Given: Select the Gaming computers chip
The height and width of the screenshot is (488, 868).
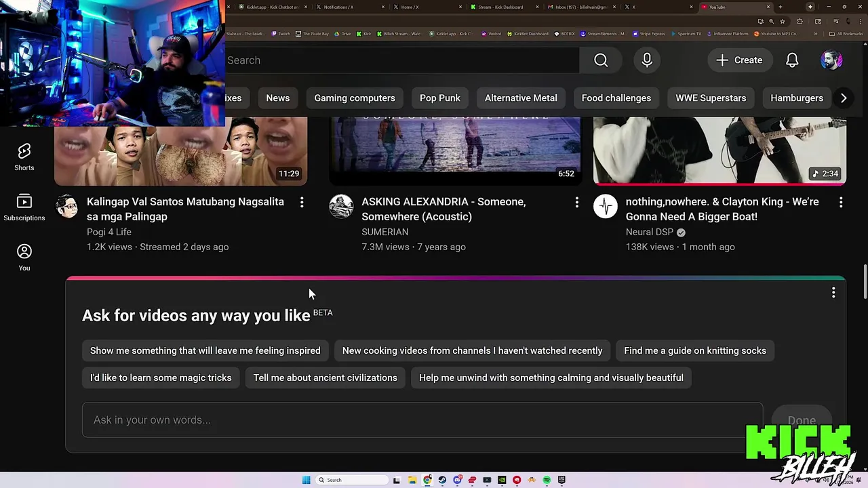Looking at the screenshot, I should [x=355, y=98].
